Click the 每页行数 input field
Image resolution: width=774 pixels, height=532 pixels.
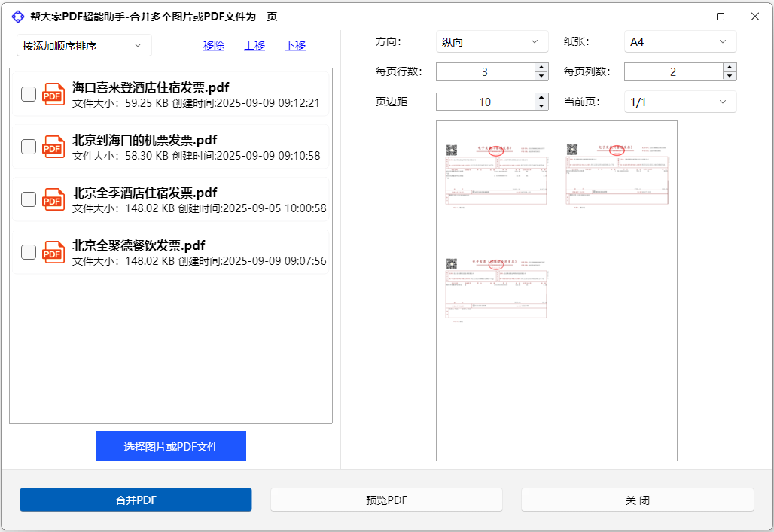pyautogui.click(x=484, y=72)
